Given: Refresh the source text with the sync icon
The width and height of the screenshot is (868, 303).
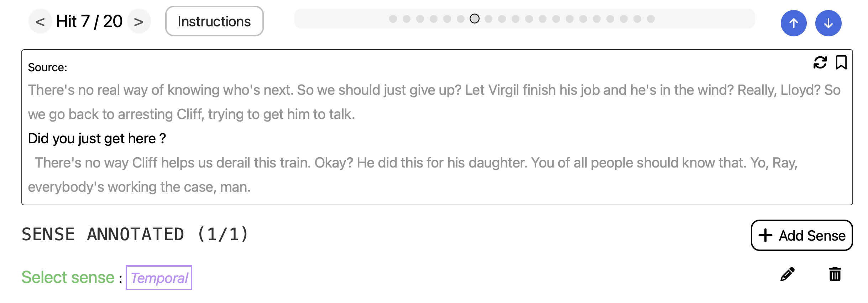Looking at the screenshot, I should 820,63.
